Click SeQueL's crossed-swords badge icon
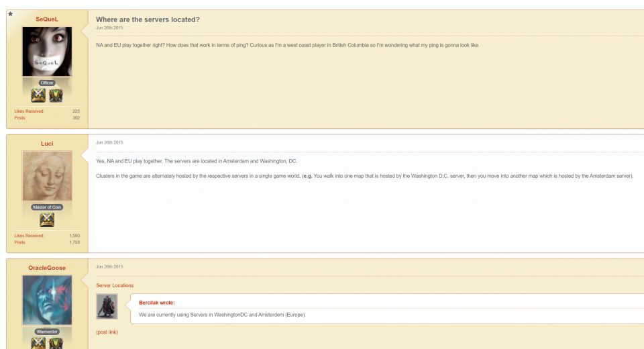The image size is (644, 349). coord(38,95)
